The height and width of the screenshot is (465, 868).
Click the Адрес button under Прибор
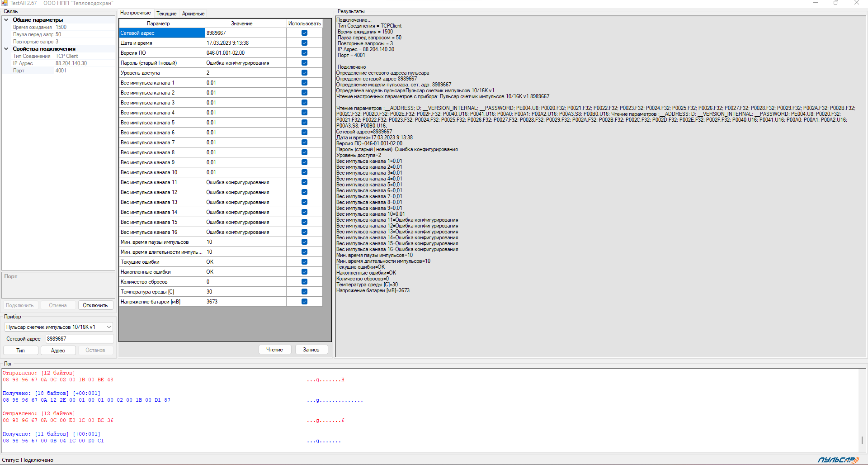click(x=58, y=351)
